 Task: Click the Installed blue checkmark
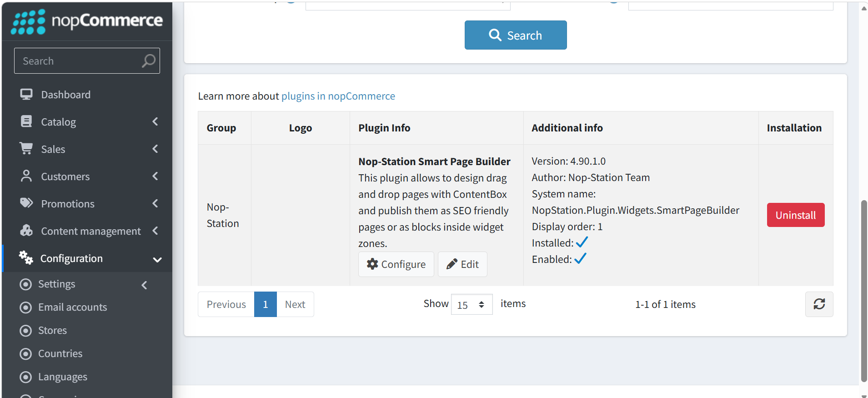pos(582,242)
